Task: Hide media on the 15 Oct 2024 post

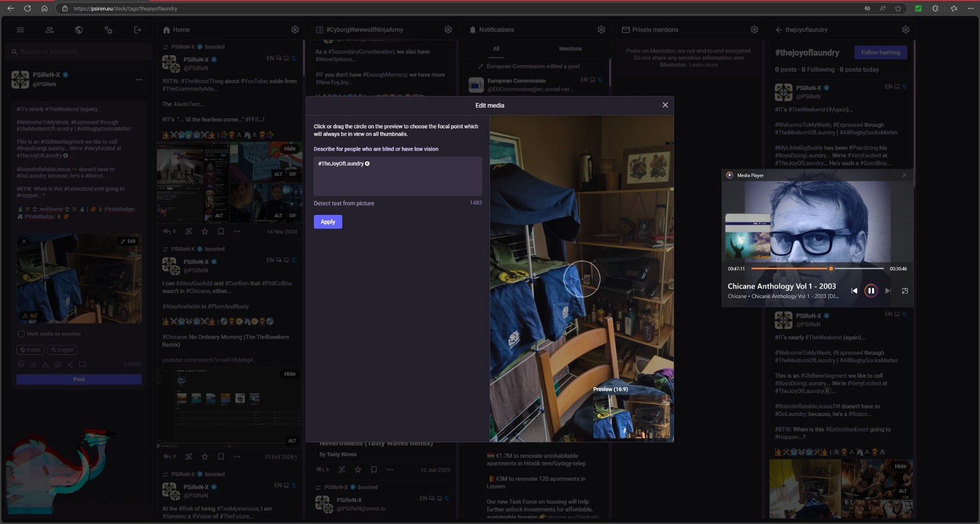Action: click(x=290, y=374)
